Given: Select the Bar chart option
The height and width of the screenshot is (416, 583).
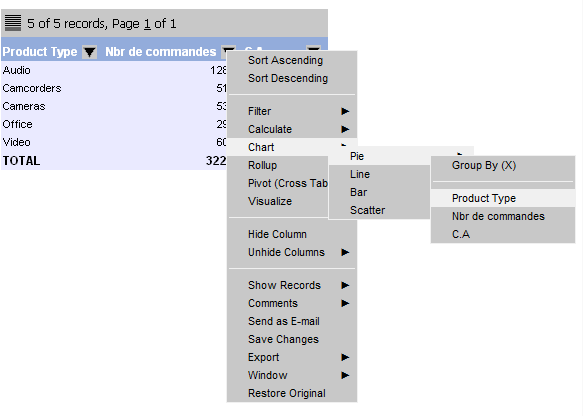Looking at the screenshot, I should (379, 192).
